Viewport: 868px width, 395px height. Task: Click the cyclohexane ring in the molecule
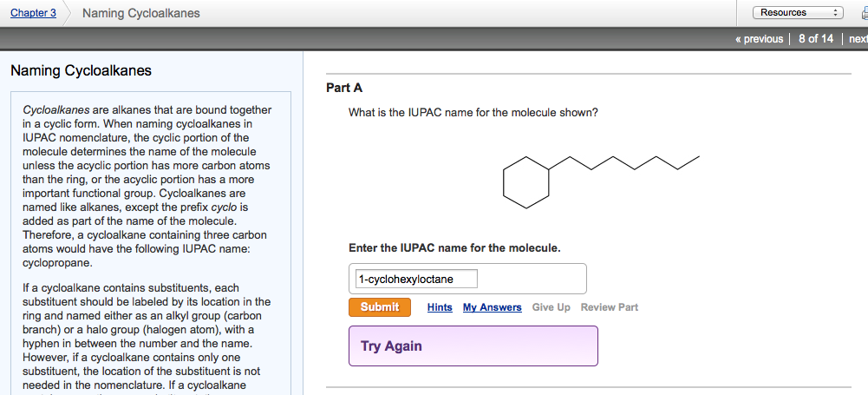[526, 182]
